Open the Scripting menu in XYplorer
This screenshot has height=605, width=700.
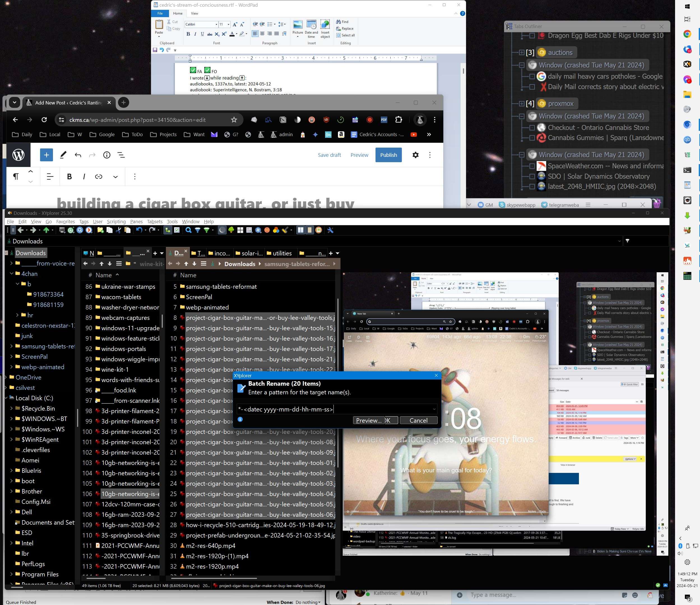(116, 222)
